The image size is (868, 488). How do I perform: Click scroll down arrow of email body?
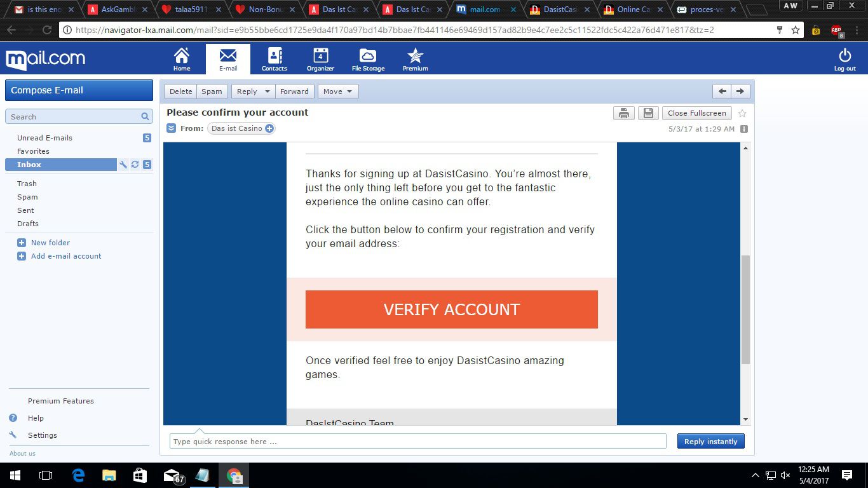tap(745, 419)
